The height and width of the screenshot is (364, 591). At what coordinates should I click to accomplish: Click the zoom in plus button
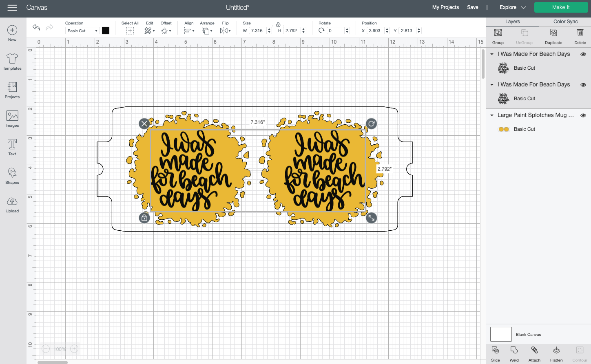click(74, 349)
